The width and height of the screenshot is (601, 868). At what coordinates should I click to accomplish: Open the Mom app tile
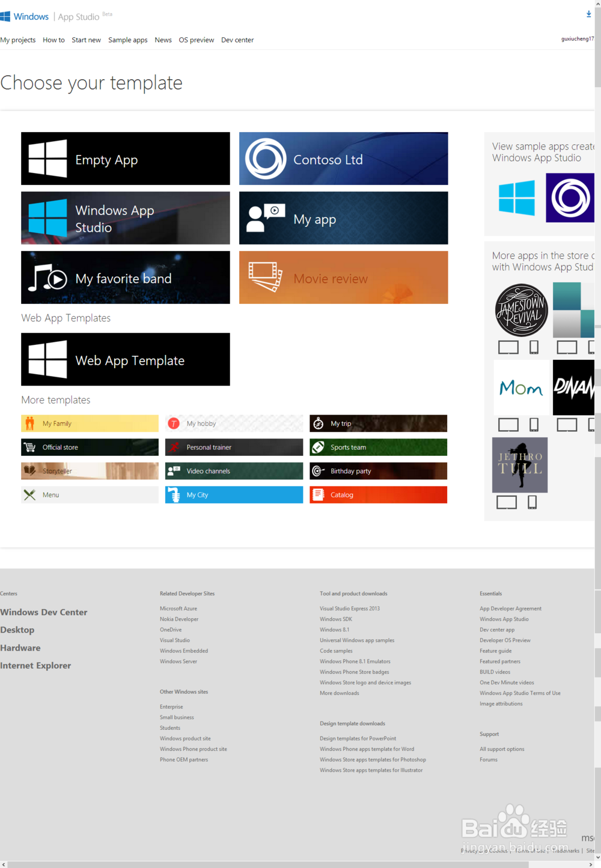pyautogui.click(x=521, y=388)
